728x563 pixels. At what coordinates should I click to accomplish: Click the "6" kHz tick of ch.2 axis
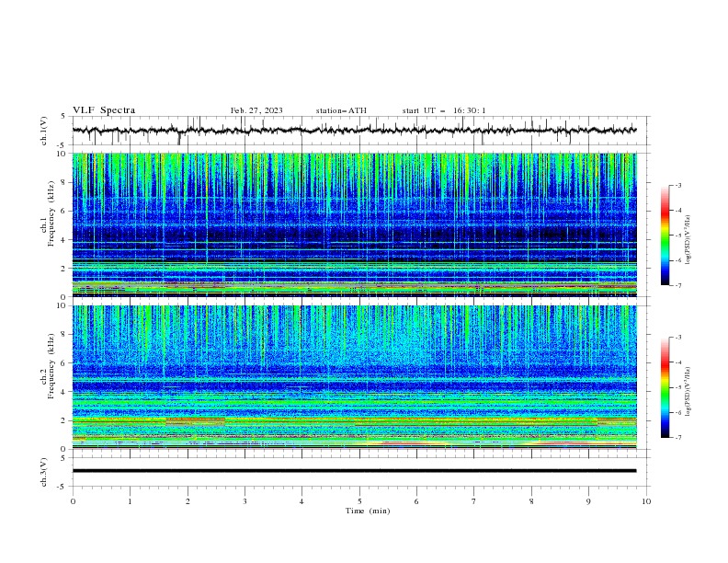click(64, 362)
